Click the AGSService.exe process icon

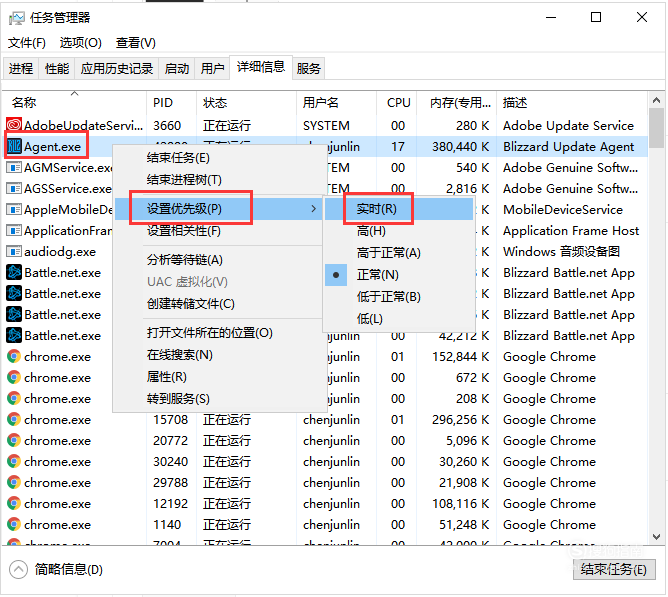[14, 188]
